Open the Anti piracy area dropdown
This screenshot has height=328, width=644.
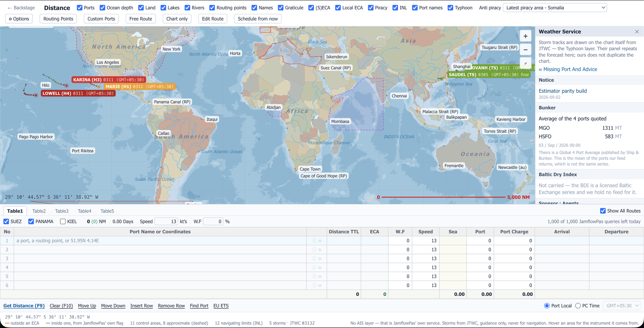coord(555,8)
